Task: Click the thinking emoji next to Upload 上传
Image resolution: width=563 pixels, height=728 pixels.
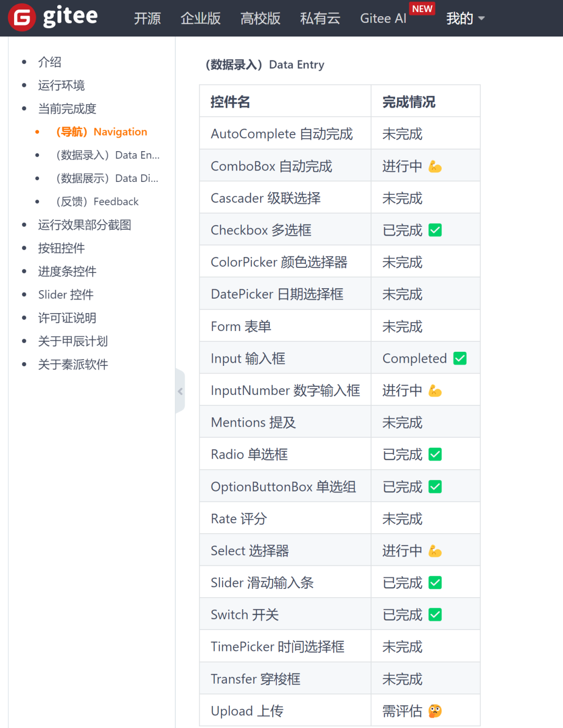Action: click(x=436, y=711)
